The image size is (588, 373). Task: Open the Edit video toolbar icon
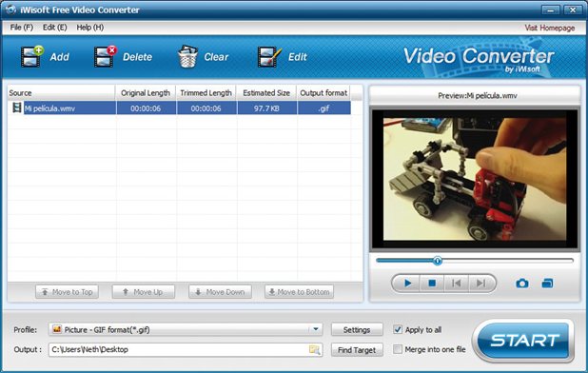tap(269, 57)
